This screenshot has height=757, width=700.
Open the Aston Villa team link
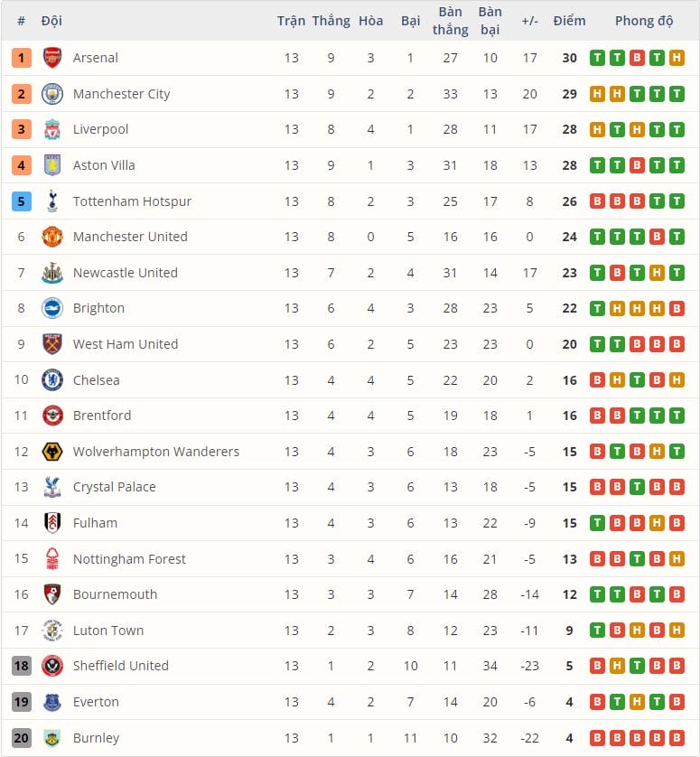coord(104,165)
